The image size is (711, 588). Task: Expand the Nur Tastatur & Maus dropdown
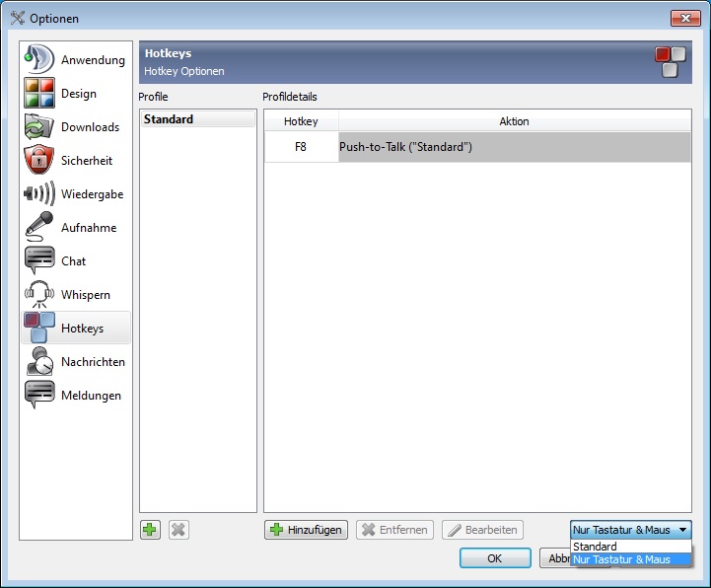tap(631, 530)
